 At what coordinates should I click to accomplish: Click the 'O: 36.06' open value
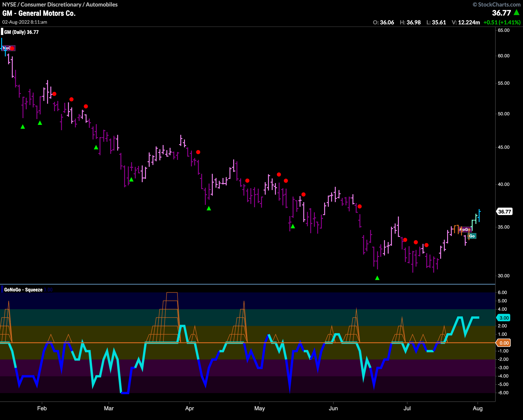(384, 22)
